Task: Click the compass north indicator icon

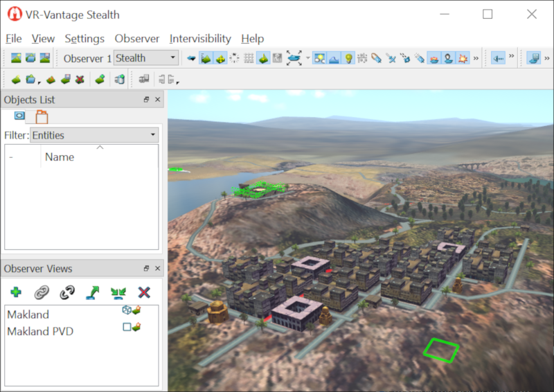Action: (x=234, y=58)
